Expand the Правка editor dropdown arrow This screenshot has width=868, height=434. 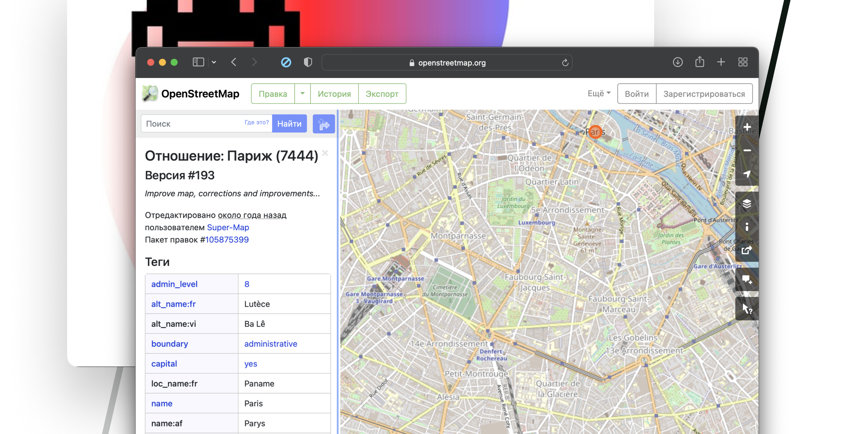pos(302,93)
